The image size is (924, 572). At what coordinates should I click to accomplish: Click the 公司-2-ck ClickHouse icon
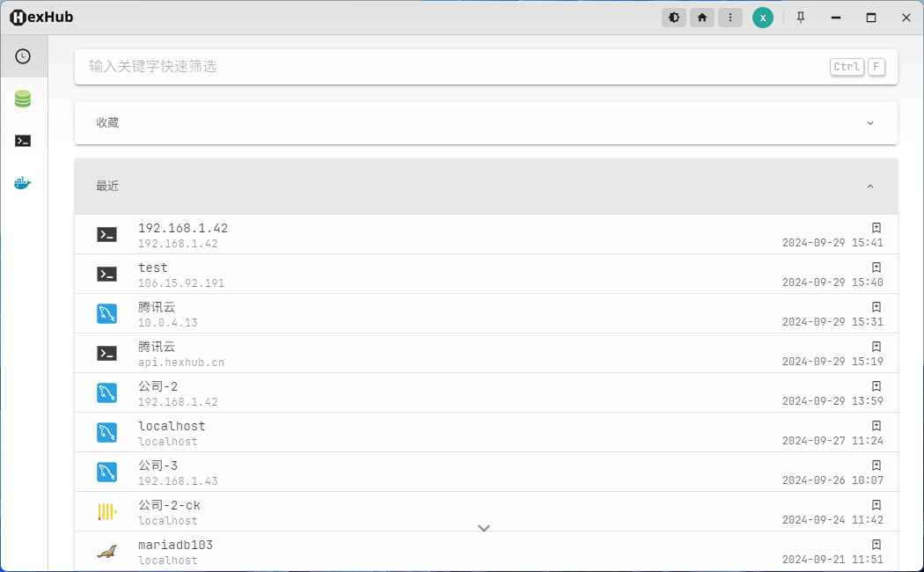106,511
